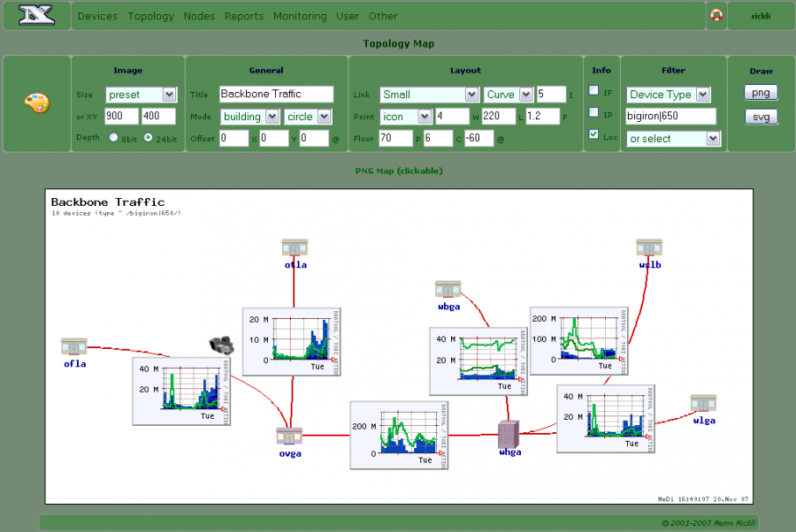Select the 8bit depth radio button
796x532 pixels.
point(113,138)
